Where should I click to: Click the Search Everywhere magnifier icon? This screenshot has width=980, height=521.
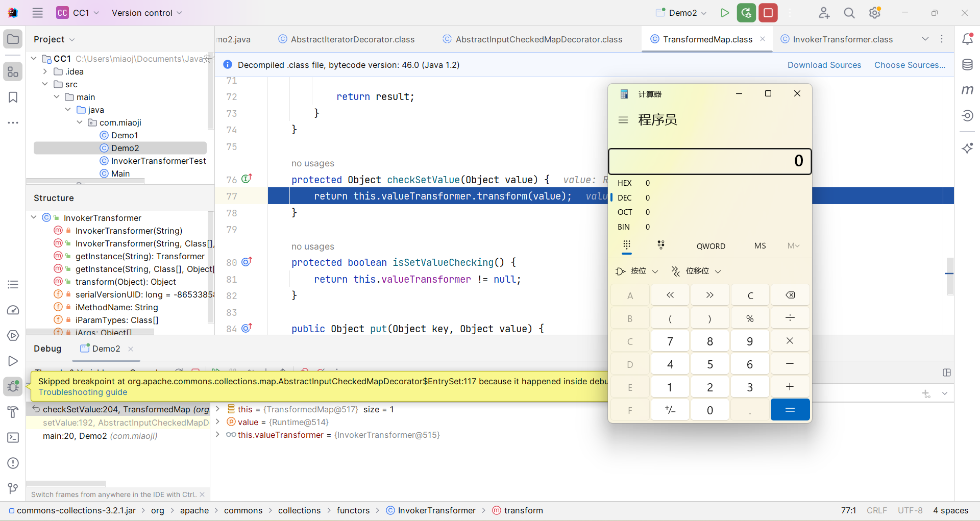click(x=849, y=13)
